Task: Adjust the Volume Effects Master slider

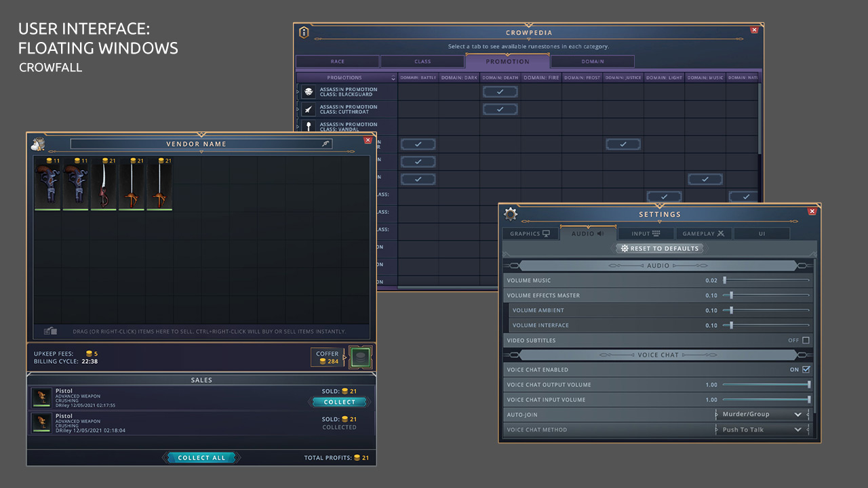Action: pyautogui.click(x=766, y=295)
